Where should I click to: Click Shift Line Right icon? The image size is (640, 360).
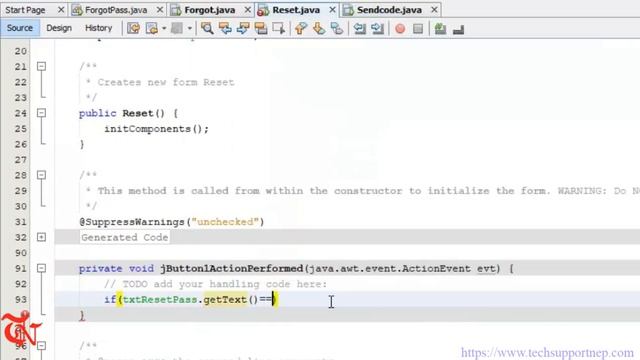pyautogui.click(x=378, y=28)
